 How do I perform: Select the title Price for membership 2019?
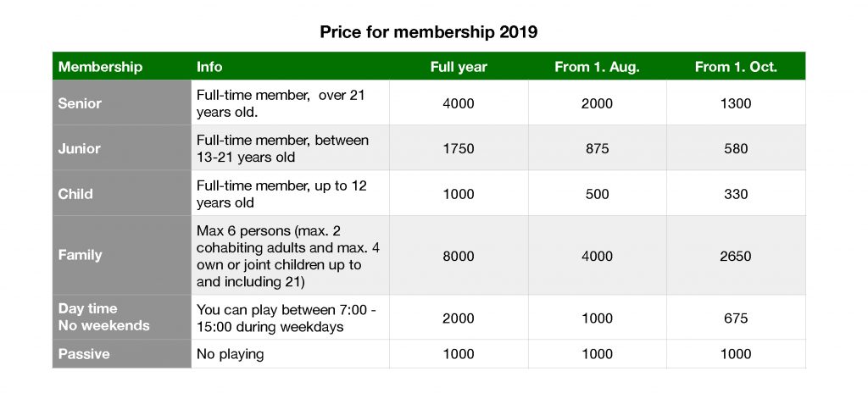(x=428, y=31)
